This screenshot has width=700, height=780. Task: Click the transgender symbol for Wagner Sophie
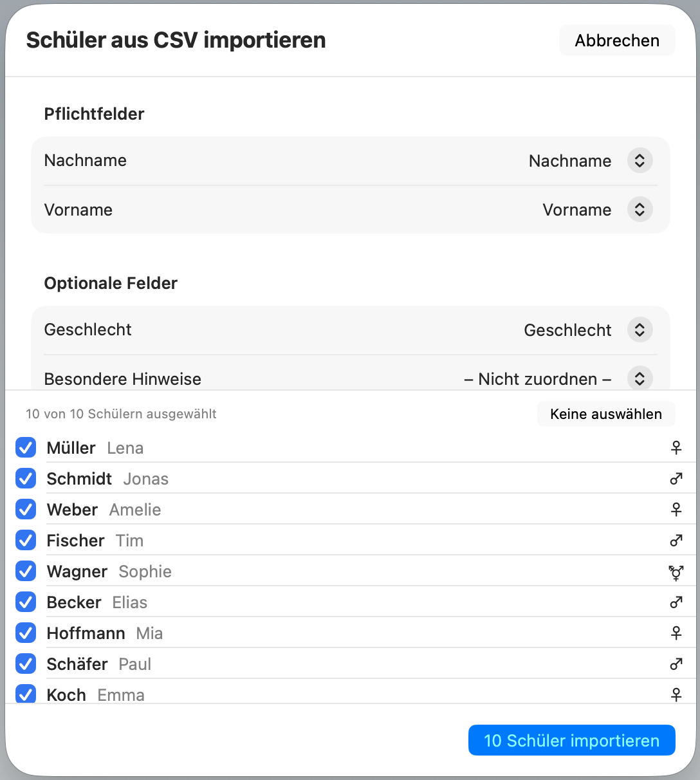tap(676, 572)
